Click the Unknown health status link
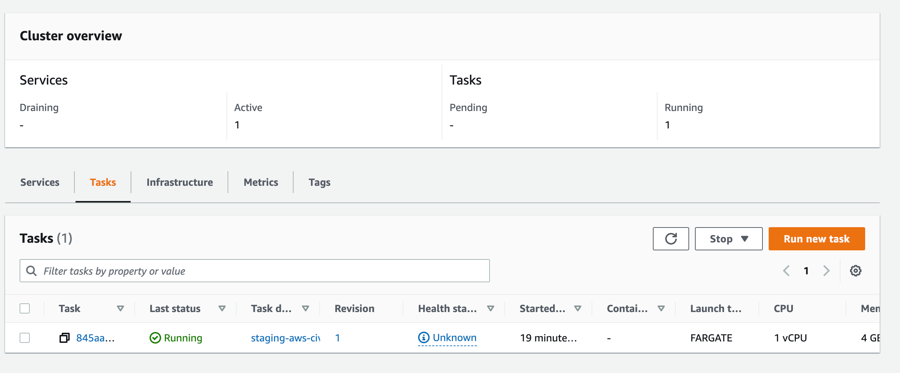Image resolution: width=900 pixels, height=373 pixels. click(455, 338)
